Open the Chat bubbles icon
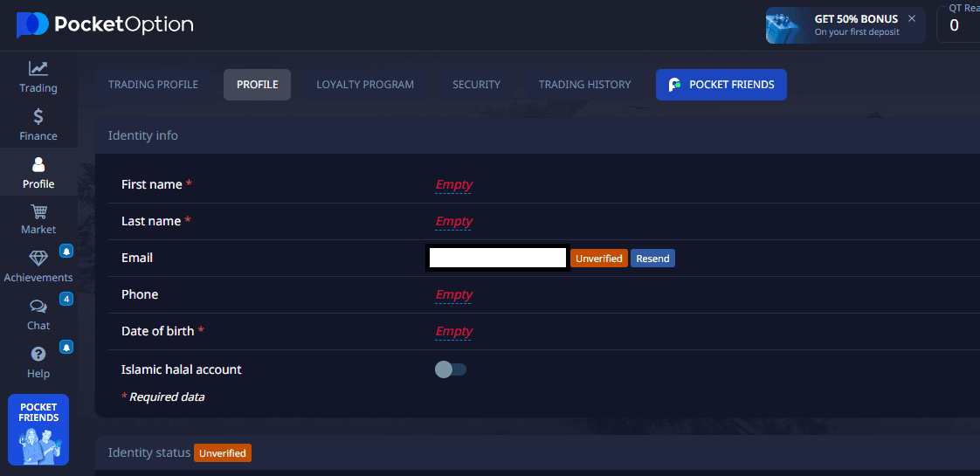 (38, 306)
